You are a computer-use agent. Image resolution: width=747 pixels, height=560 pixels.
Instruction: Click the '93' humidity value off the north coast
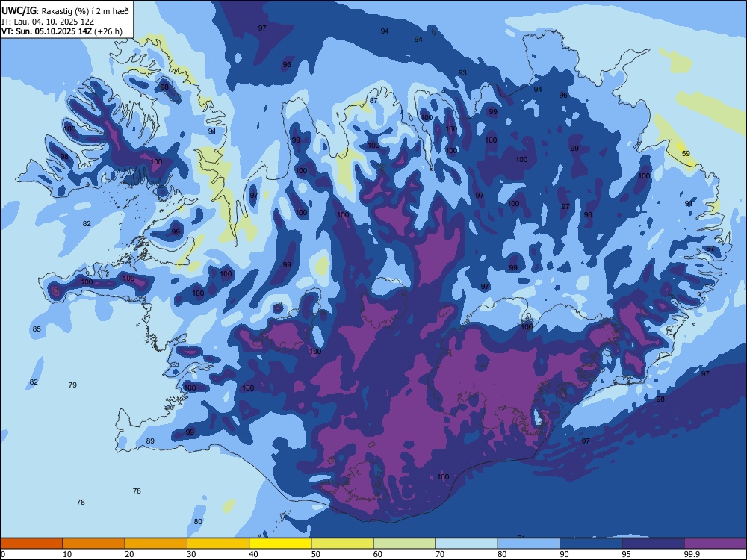tap(462, 73)
